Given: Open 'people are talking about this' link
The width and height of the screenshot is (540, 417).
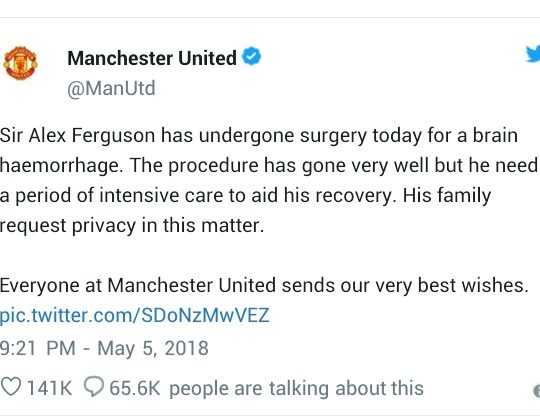Looking at the screenshot, I should click(x=296, y=389).
